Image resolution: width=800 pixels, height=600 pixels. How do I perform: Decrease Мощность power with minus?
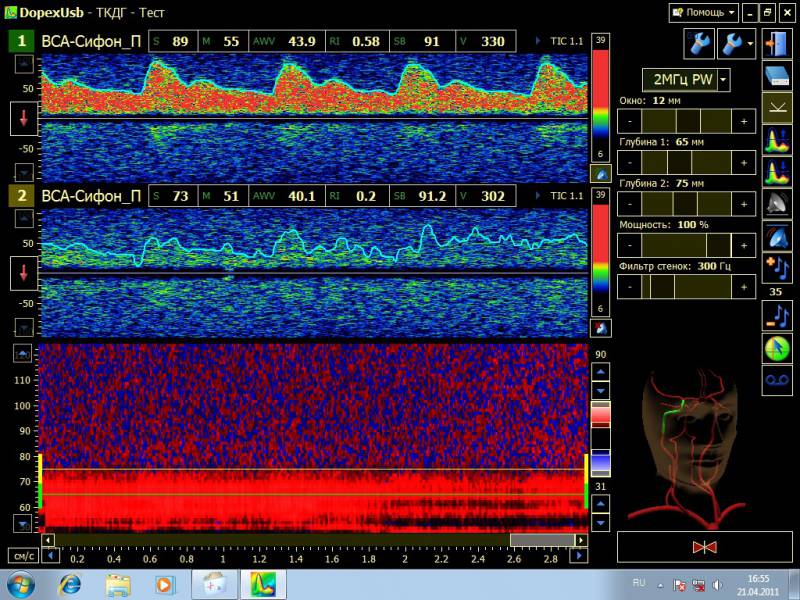tap(630, 245)
